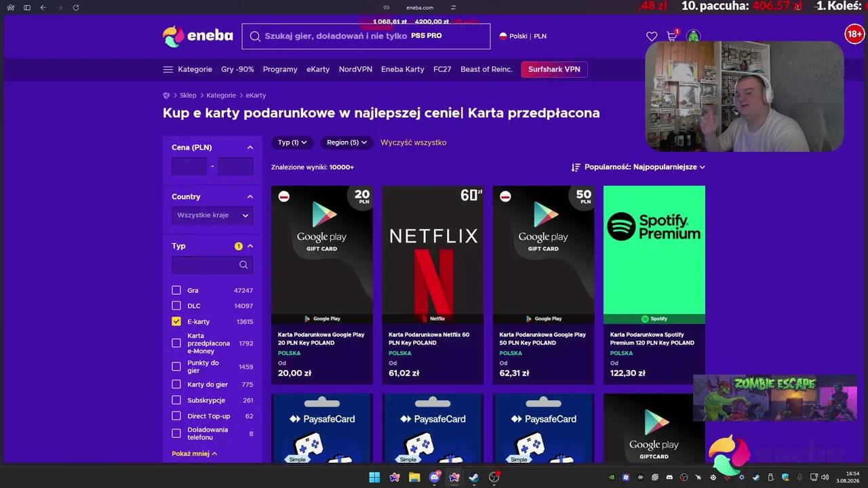
Task: Open the Gry -90% menu item
Action: 237,69
